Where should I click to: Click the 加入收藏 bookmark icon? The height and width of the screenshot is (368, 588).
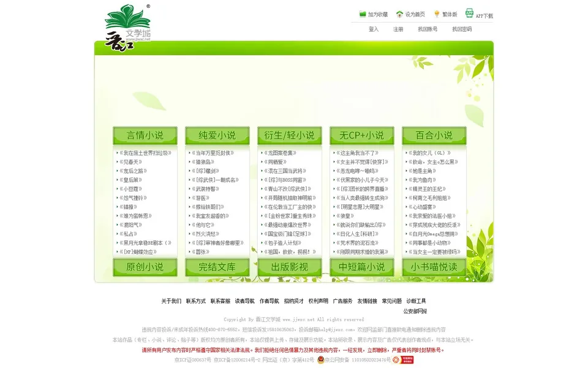click(x=362, y=14)
